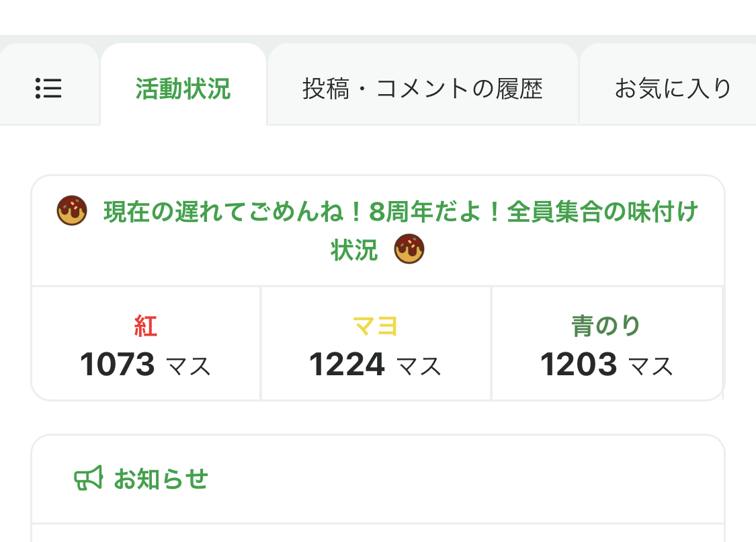756x542 pixels.
Task: Click the 1224 count number
Action: pyautogui.click(x=347, y=365)
